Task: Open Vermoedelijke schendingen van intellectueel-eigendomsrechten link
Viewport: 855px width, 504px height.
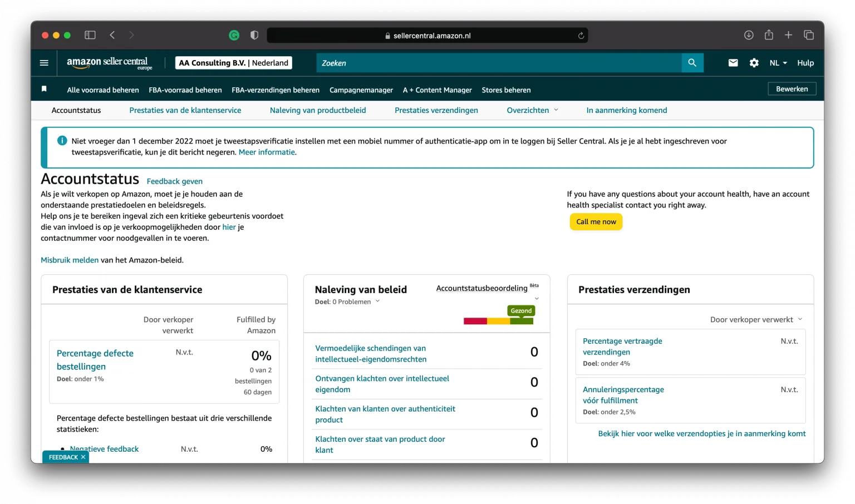Action: pos(371,354)
